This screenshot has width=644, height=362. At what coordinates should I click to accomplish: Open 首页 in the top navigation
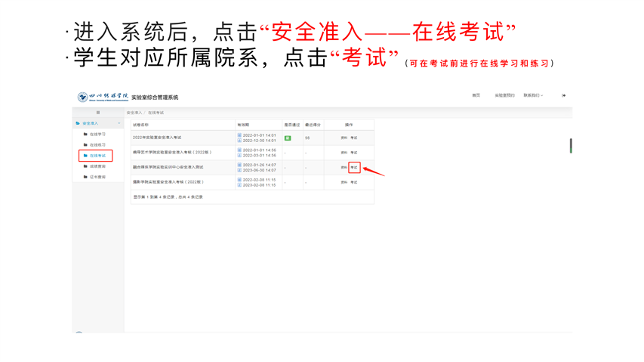[x=476, y=96]
